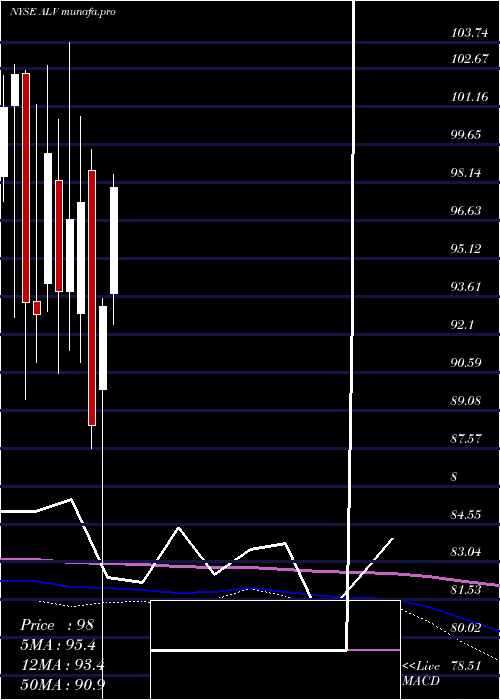Click the 83.04 price axis label
This screenshot has width=500, height=700.
(x=466, y=552)
